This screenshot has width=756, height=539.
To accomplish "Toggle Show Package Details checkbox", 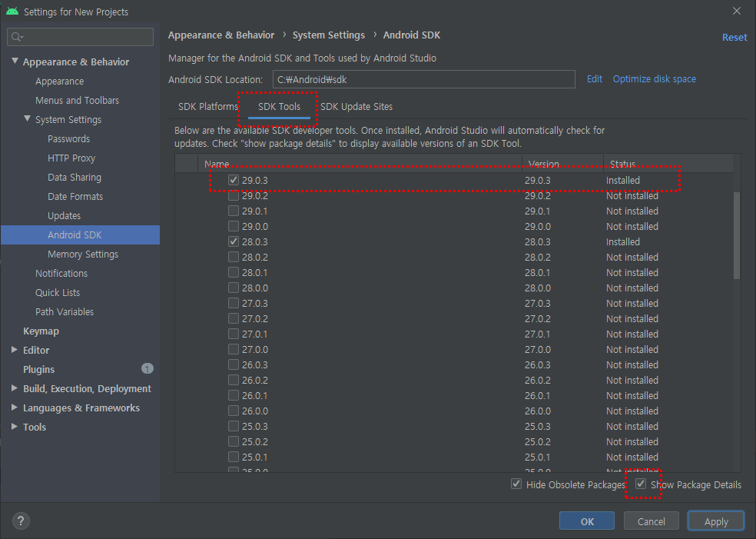I will click(x=641, y=484).
